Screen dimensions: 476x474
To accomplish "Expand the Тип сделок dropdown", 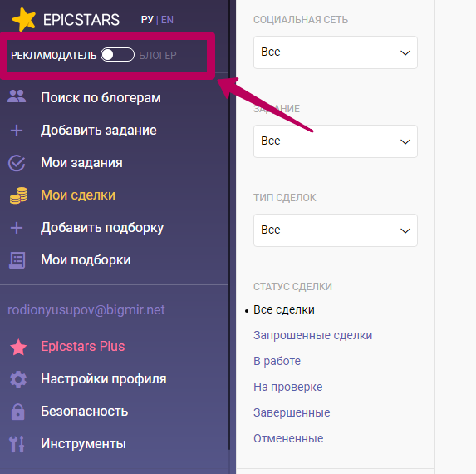I will tap(336, 230).
